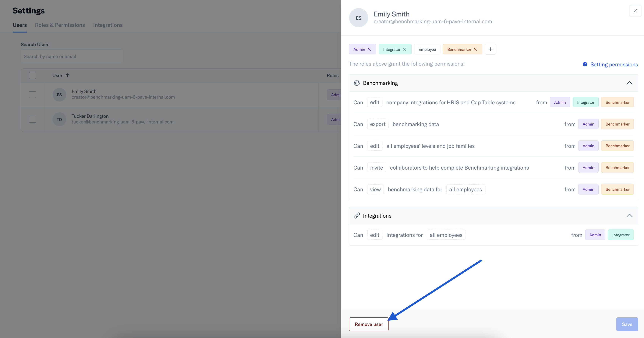The height and width of the screenshot is (338, 644).
Task: Click the TD avatar in users table
Action: (59, 120)
